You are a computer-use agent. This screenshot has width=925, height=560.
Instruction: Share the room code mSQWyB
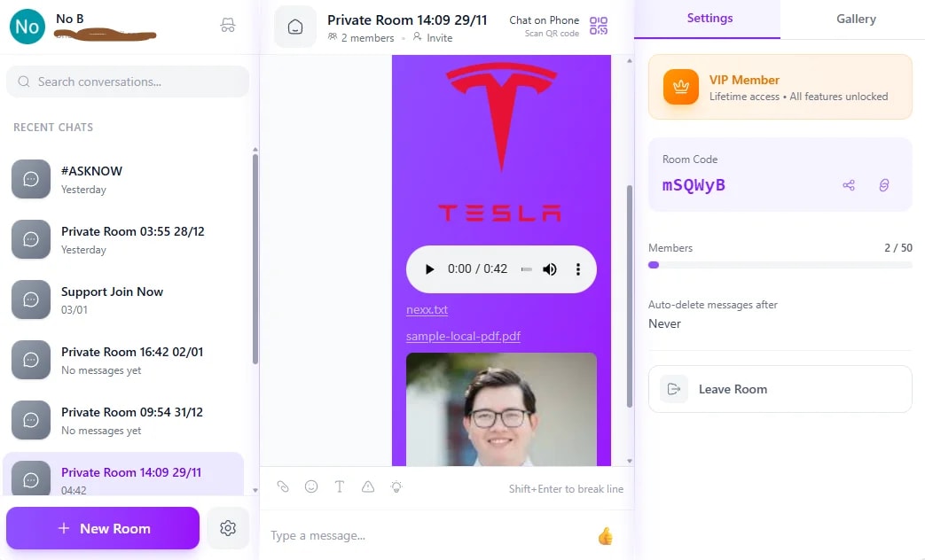click(848, 185)
